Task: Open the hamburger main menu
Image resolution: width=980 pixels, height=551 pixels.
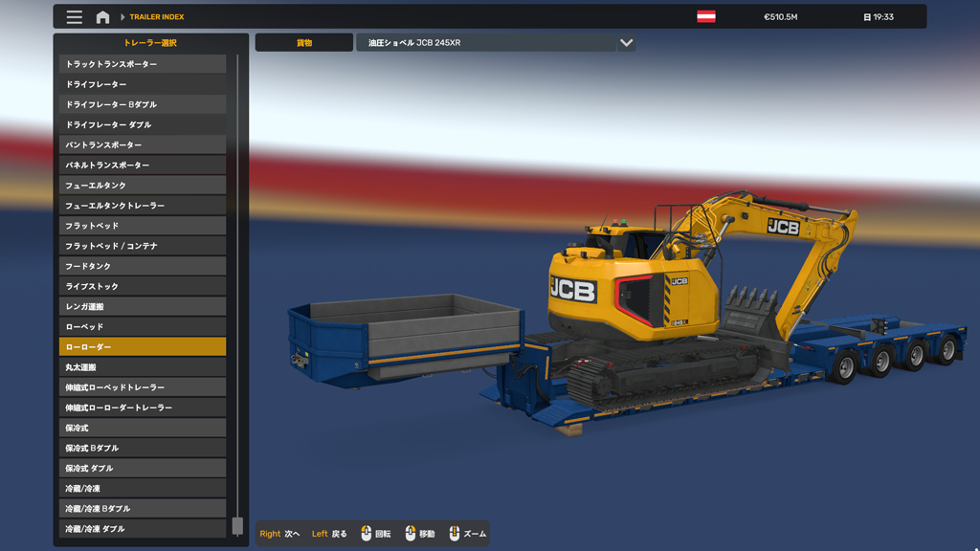Action: pos(74,17)
